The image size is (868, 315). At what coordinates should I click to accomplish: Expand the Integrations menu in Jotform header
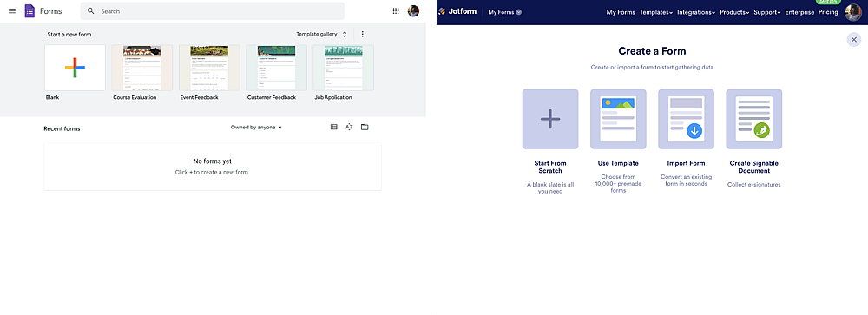pos(696,12)
